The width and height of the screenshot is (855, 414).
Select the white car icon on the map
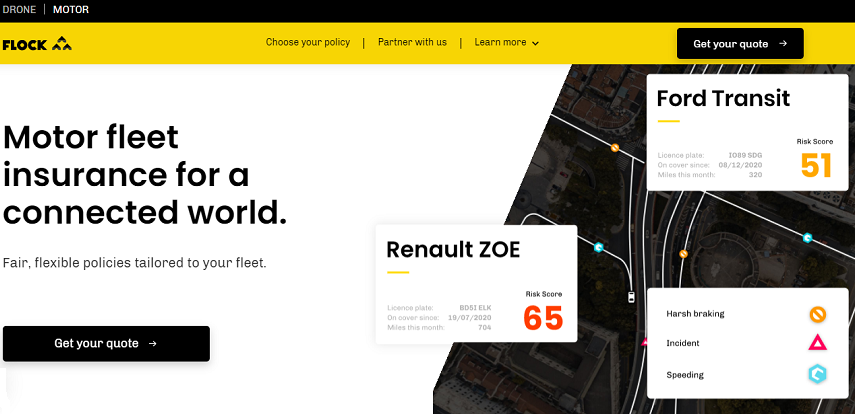click(x=631, y=297)
